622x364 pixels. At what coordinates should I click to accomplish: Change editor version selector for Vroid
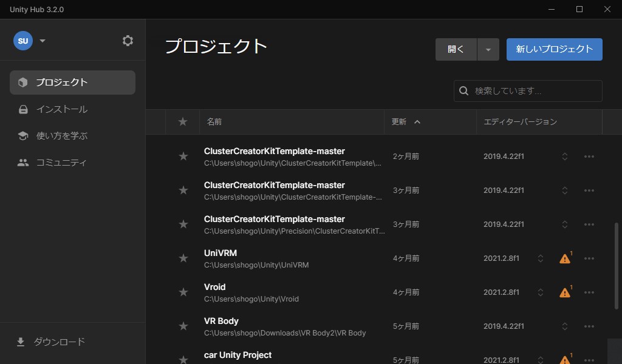click(540, 292)
